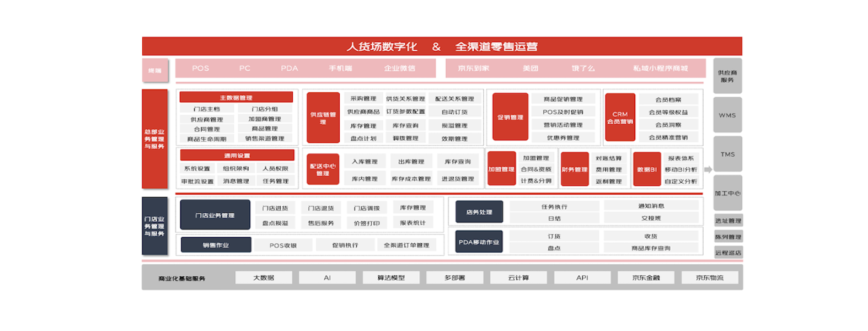Click the red 供应链管理 module block

pyautogui.click(x=323, y=118)
